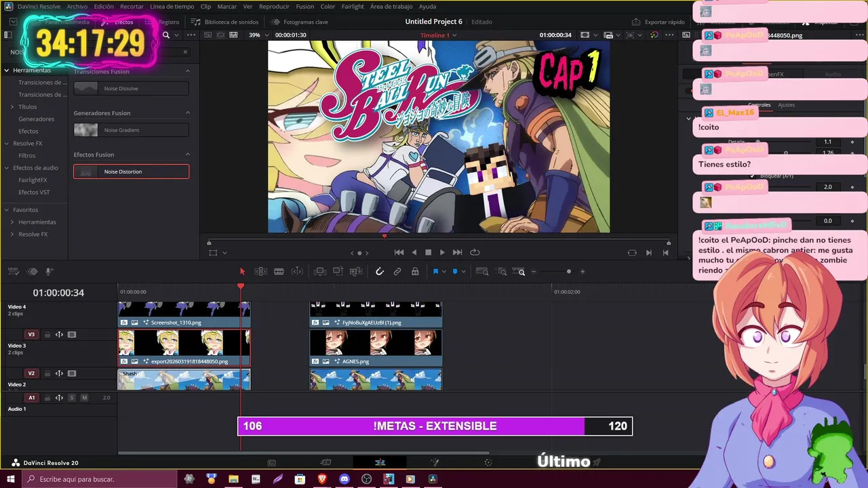Open the Fairlight menu

point(353,6)
